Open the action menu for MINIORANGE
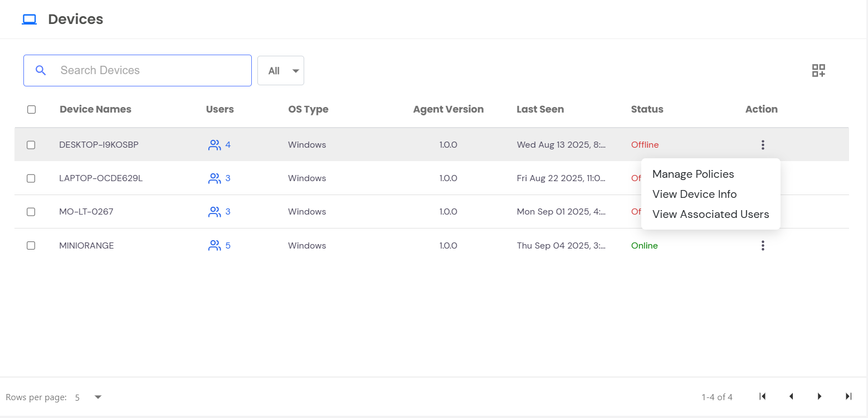This screenshot has height=418, width=868. pos(763,245)
